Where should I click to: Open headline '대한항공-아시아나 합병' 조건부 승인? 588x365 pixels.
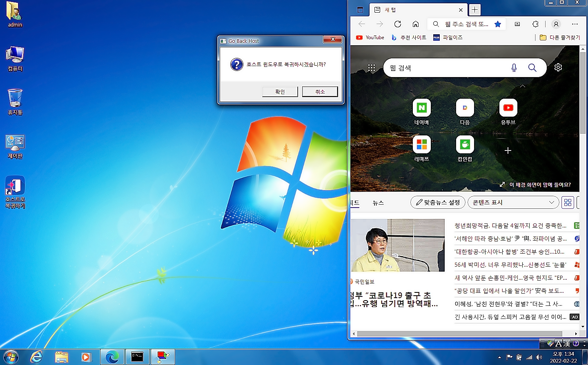click(509, 252)
